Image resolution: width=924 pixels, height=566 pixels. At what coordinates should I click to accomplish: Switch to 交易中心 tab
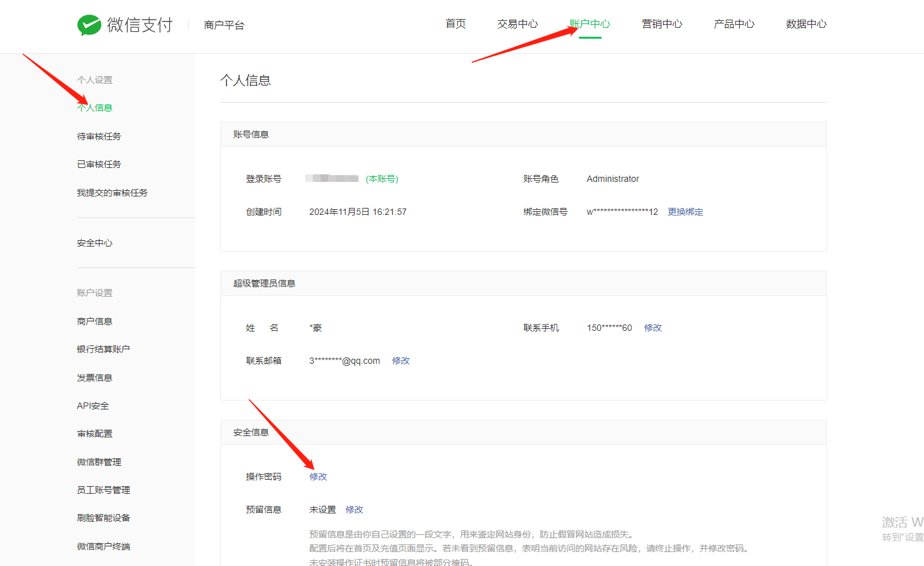[517, 24]
